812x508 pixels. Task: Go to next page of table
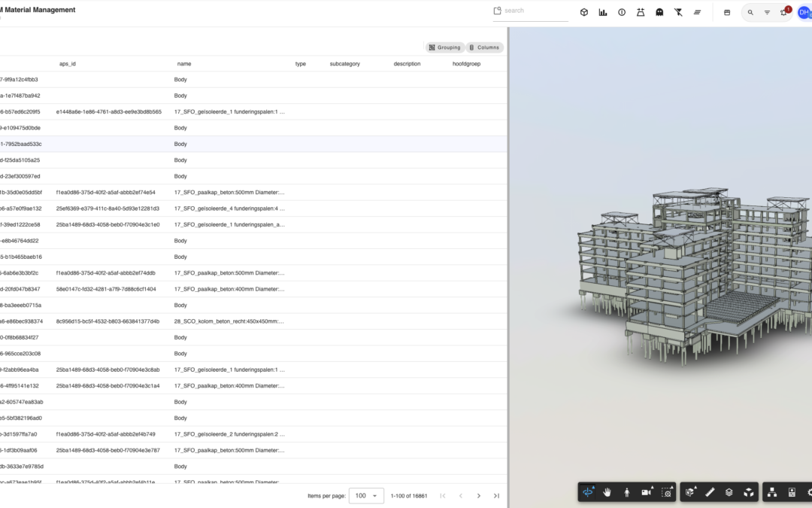478,495
